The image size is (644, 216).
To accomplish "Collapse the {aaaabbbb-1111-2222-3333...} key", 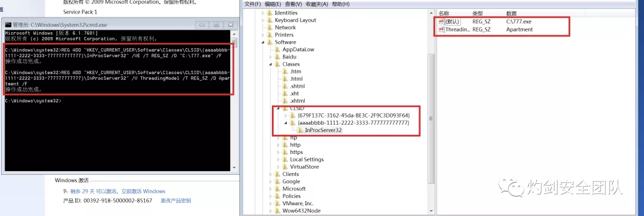I will point(286,123).
